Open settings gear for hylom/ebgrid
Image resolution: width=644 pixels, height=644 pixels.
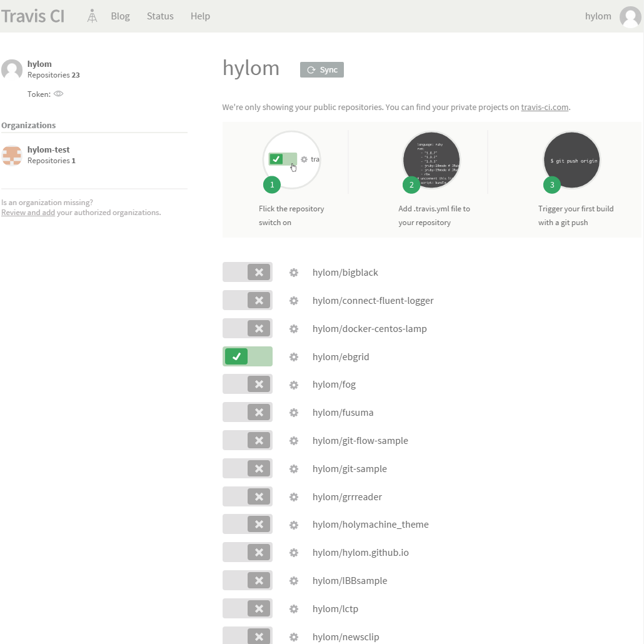coord(294,357)
